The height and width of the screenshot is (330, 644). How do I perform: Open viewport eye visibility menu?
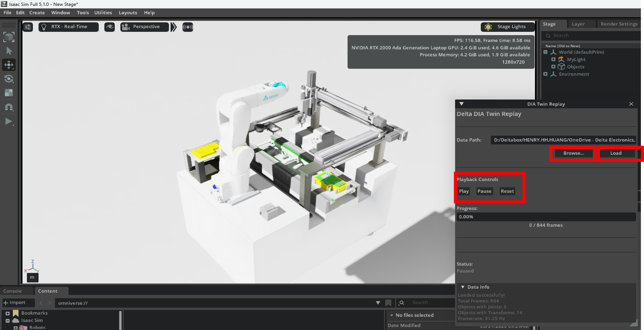110,27
